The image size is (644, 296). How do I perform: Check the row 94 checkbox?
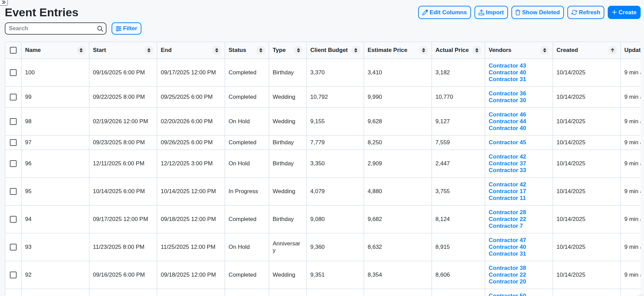(x=13, y=219)
